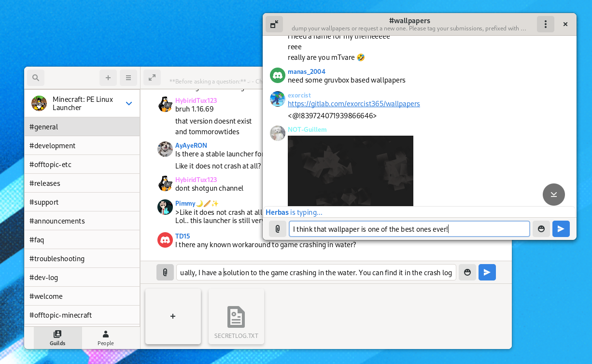The image size is (592, 364).
Task: Open the #troubleshooting channel
Action: (x=82, y=259)
